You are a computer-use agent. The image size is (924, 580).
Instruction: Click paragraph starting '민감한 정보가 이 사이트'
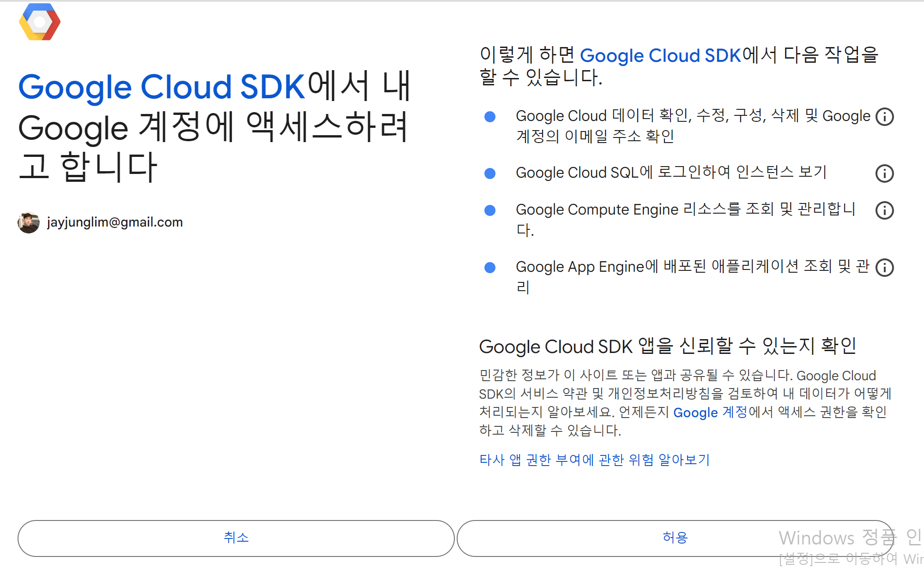click(x=685, y=403)
